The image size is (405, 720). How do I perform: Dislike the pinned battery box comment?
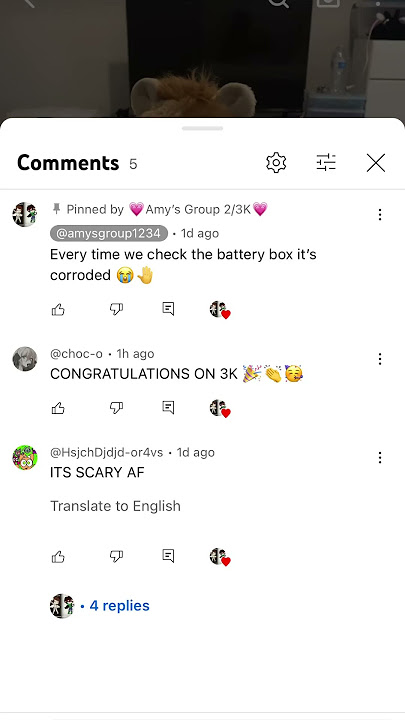coord(116,309)
